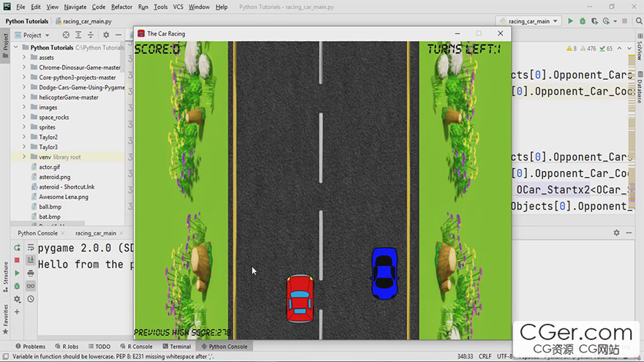
Task: Toggle scroll to end in console
Action: pos(30,260)
